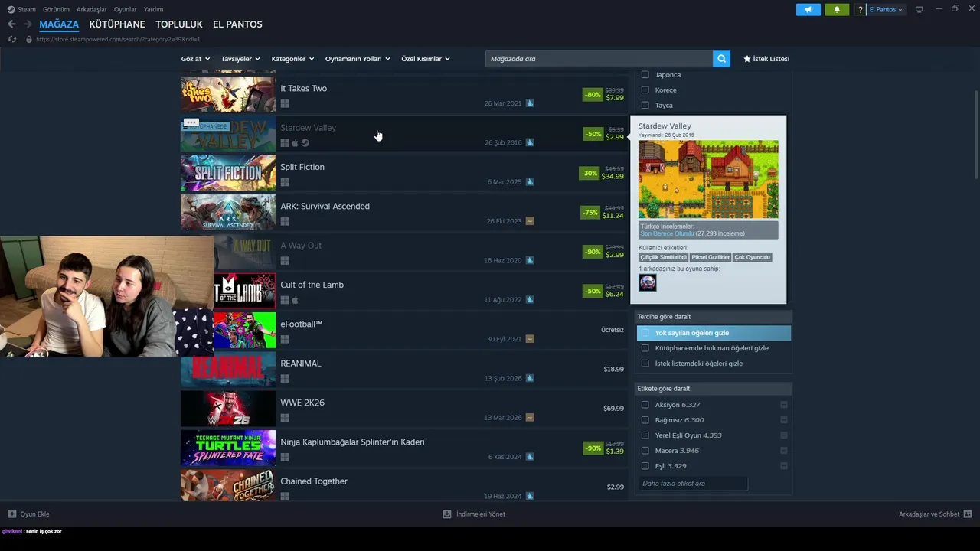The width and height of the screenshot is (980, 551).
Task: Focus the Daha fazla etiket ara field
Action: click(693, 484)
